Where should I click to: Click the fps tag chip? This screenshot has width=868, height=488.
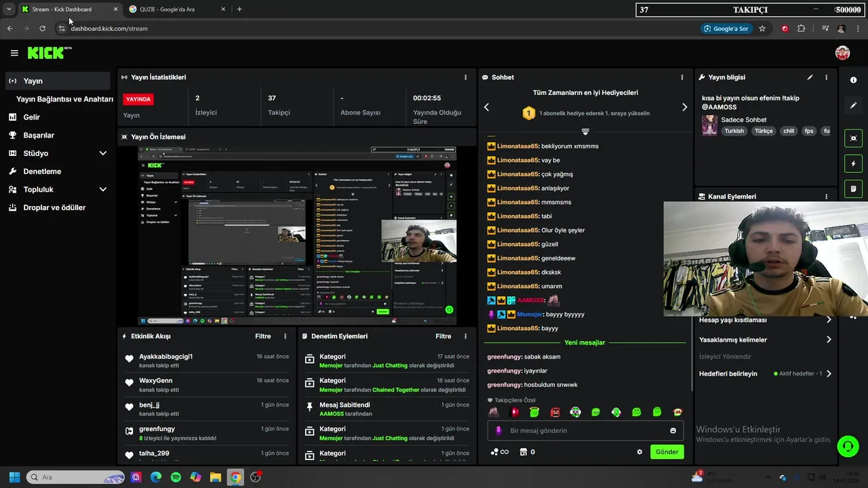(809, 131)
